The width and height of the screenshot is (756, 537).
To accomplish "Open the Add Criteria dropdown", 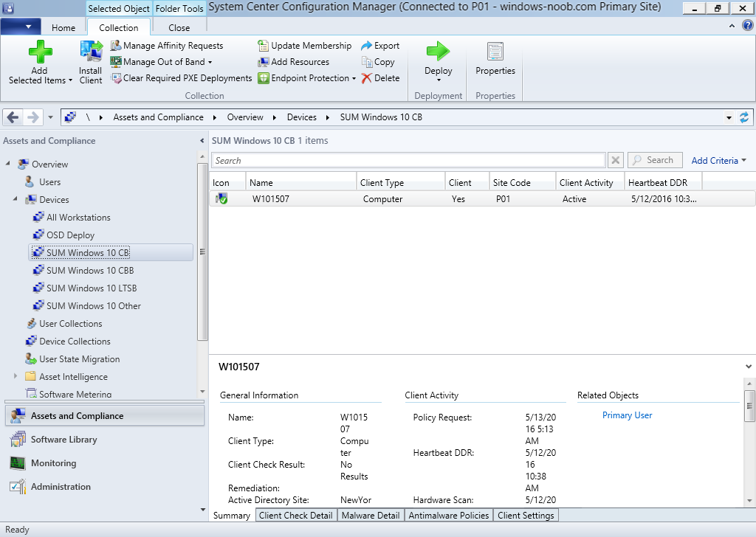I will coord(718,160).
